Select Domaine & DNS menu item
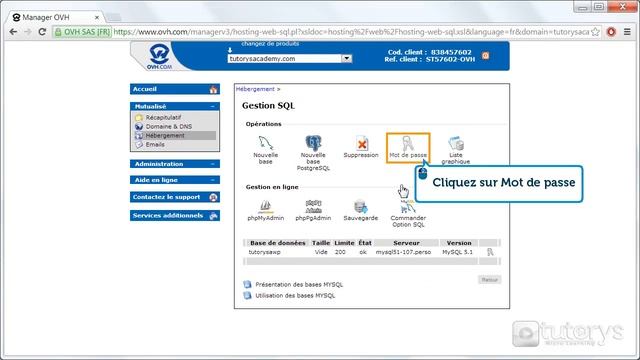This screenshot has height=360, width=640. pyautogui.click(x=169, y=127)
